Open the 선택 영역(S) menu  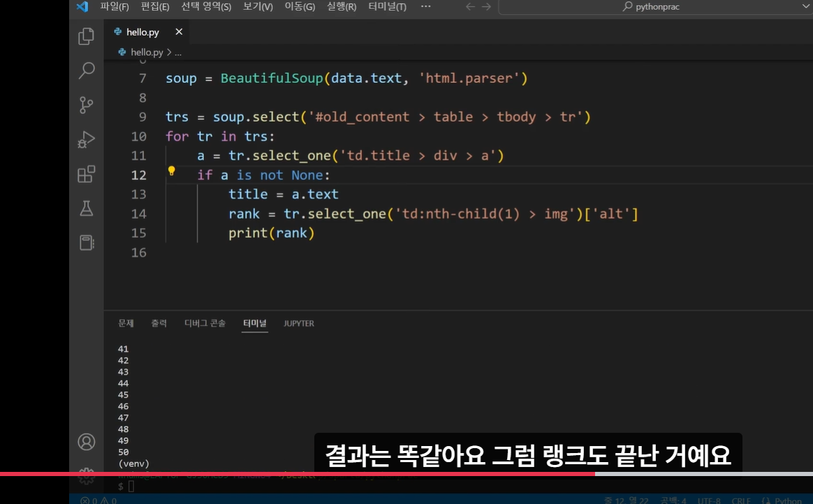coord(206,7)
